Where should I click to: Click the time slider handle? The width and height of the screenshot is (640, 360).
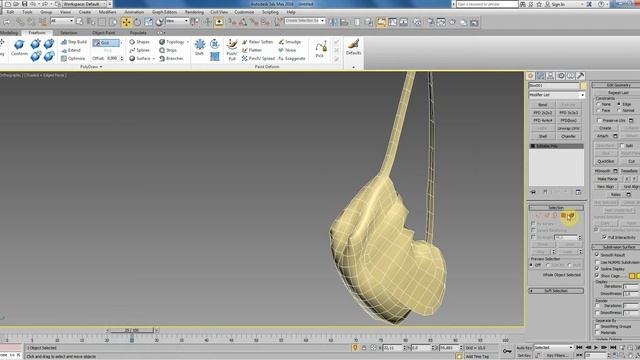pyautogui.click(x=132, y=330)
